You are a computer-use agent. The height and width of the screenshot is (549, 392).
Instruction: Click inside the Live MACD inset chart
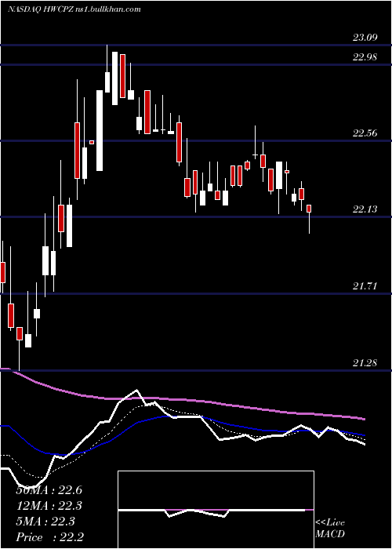[x=216, y=510]
